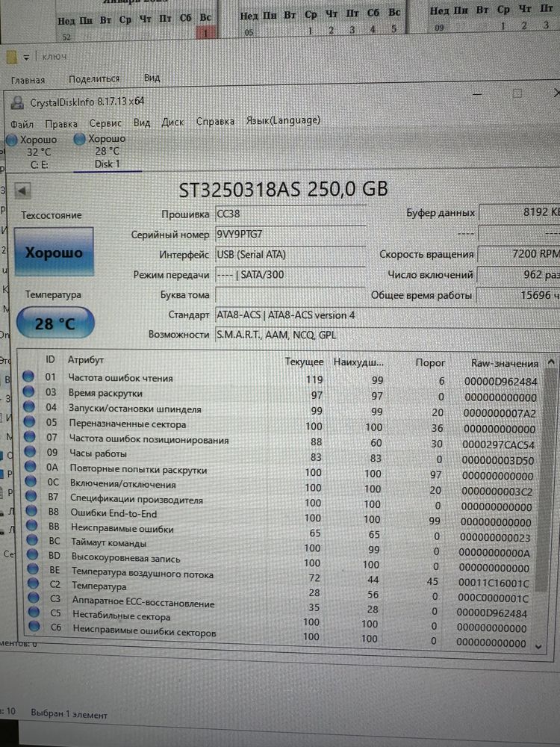The image size is (560, 747).
Task: Click the total work time value 15696
Action: coord(519,295)
